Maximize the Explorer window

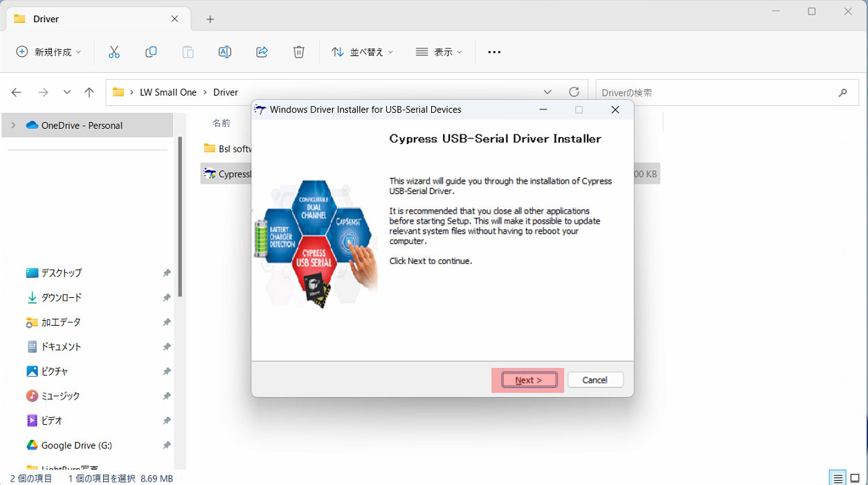click(812, 11)
